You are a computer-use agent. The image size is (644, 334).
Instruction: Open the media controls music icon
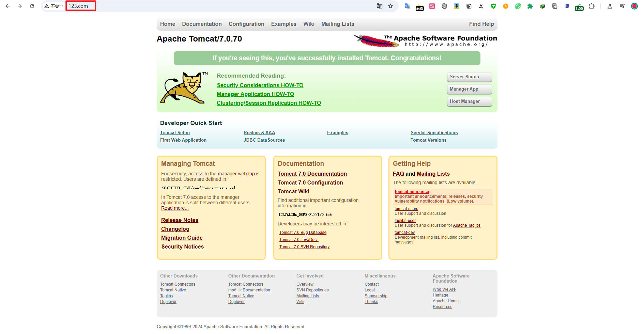622,6
